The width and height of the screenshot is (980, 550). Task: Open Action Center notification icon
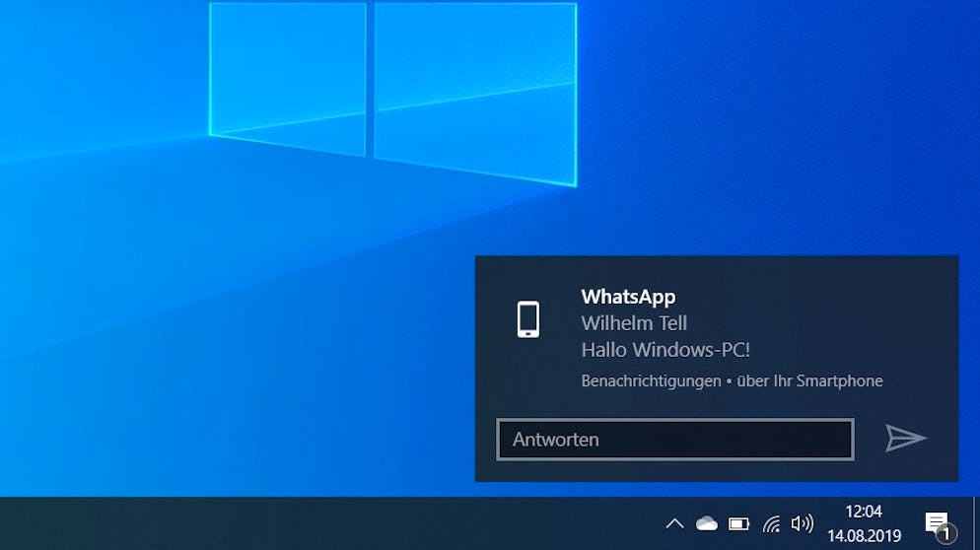click(x=939, y=525)
